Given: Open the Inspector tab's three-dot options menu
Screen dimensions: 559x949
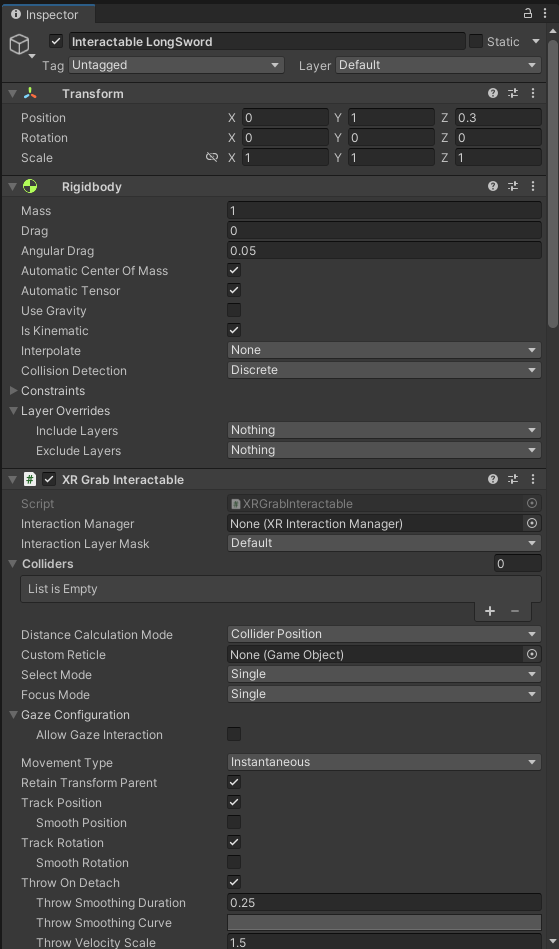Looking at the screenshot, I should click(x=545, y=13).
